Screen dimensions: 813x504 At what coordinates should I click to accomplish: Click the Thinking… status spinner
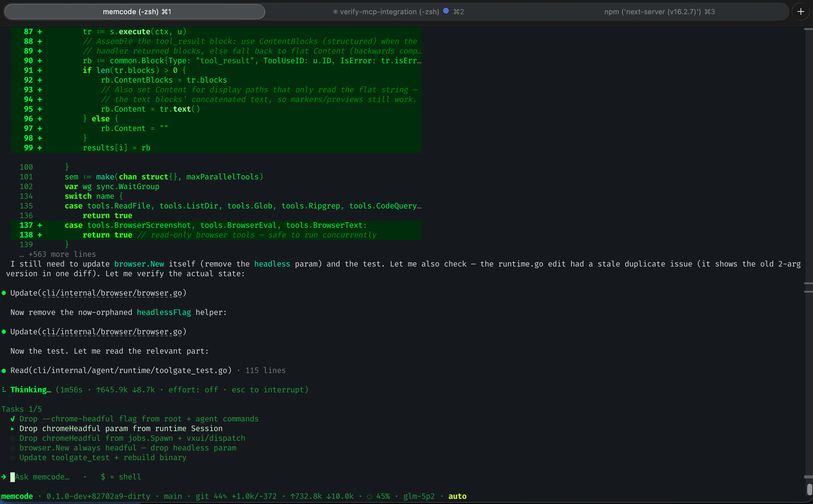click(4, 390)
